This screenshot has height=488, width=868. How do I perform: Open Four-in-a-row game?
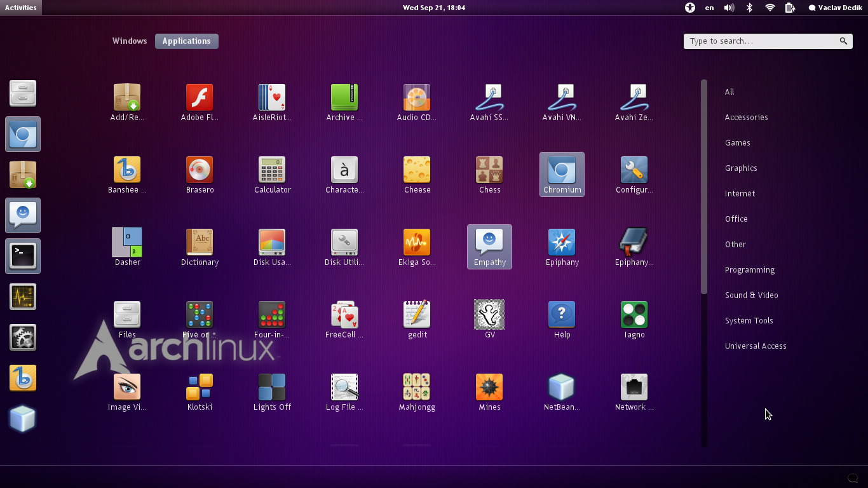click(272, 320)
